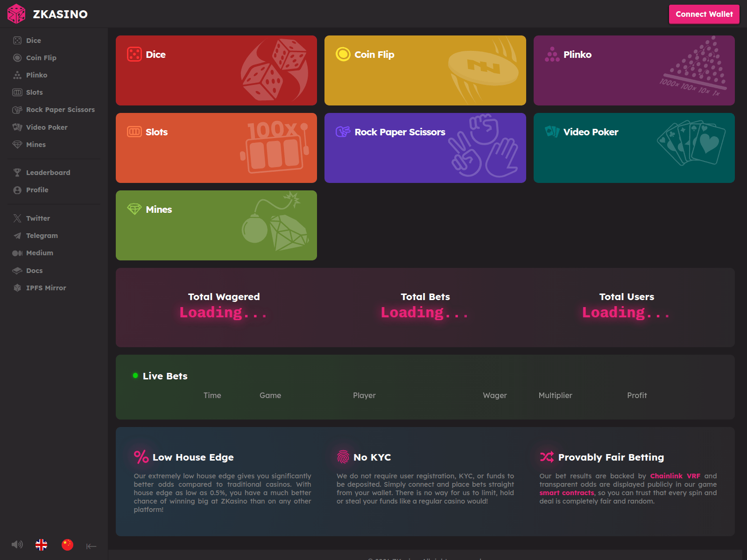The width and height of the screenshot is (747, 560).
Task: Click the Leaderboard trophy icon
Action: (17, 173)
